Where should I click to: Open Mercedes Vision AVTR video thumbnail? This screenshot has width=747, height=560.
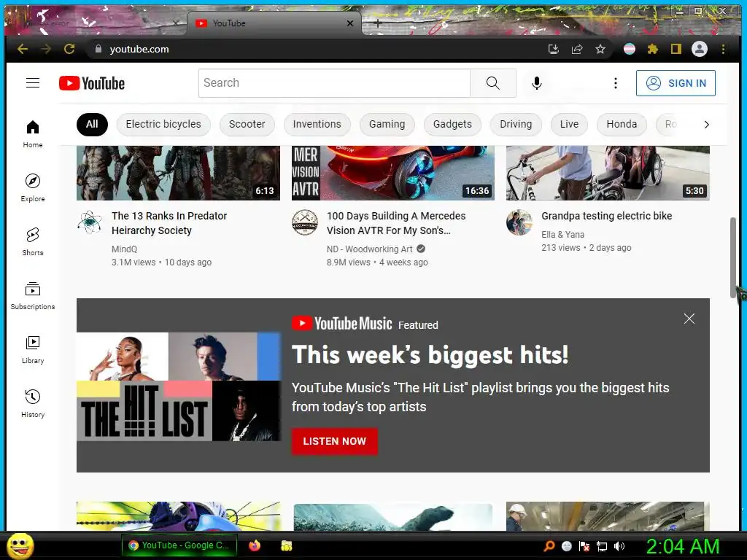[393, 173]
